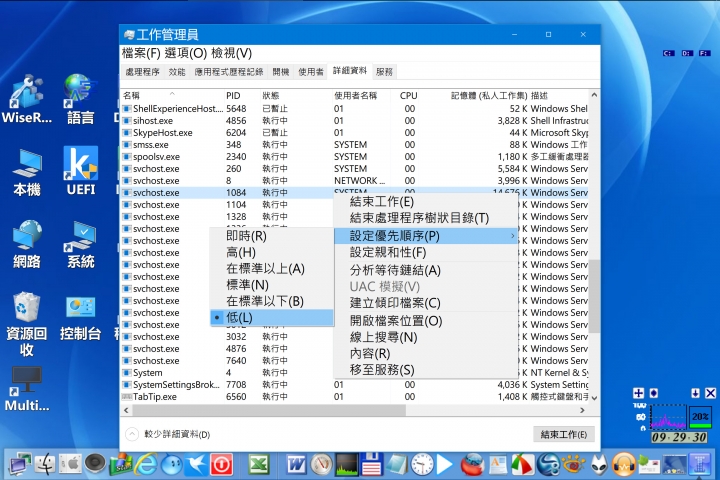Click the floppy disk save icon in dock
Viewport: 720px width, 480px height.
[371, 464]
